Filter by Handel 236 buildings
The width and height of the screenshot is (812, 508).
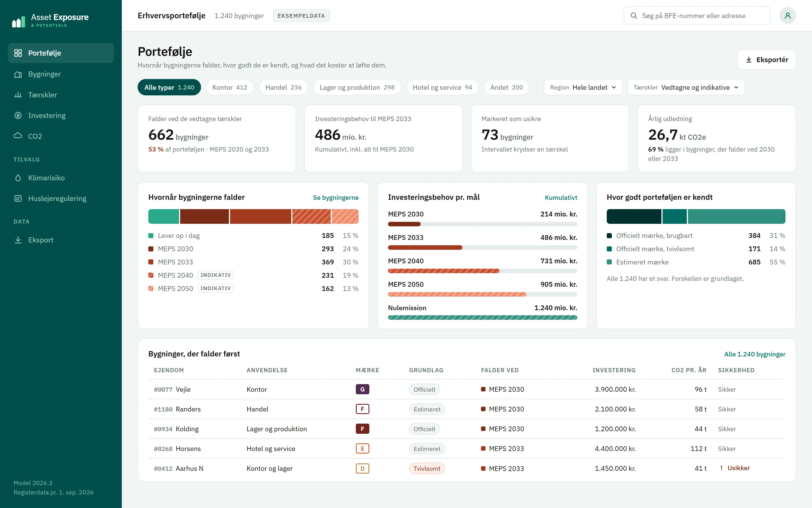[283, 87]
